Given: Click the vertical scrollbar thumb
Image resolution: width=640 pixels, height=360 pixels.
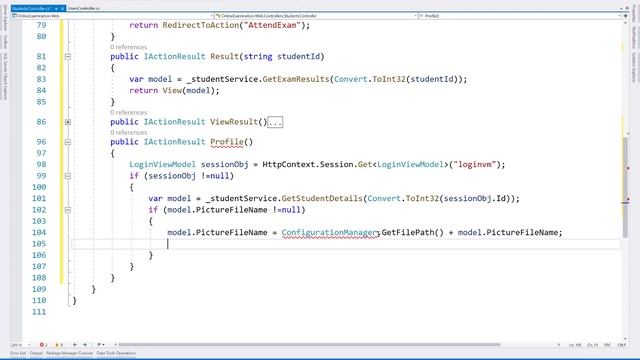Looking at the screenshot, I should tap(625, 187).
